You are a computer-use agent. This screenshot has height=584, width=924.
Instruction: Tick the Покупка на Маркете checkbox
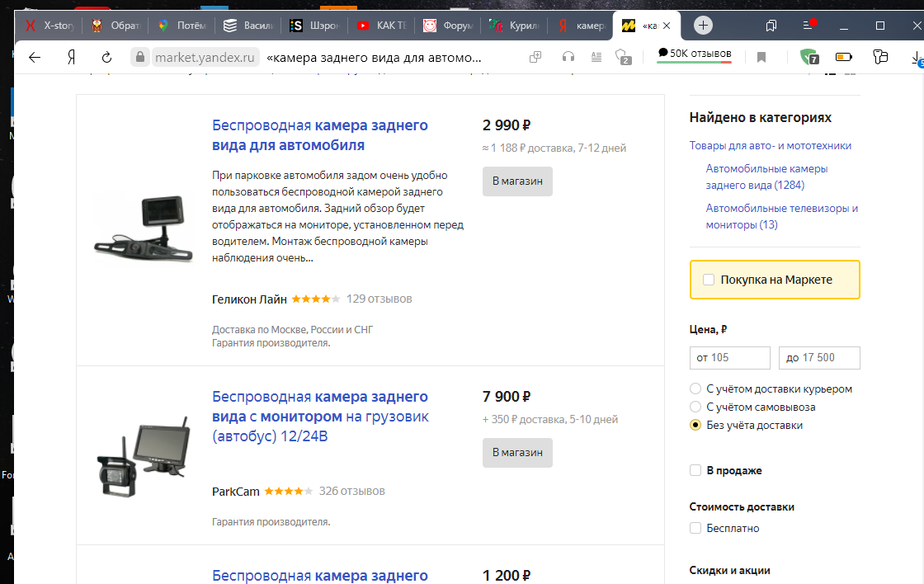709,280
